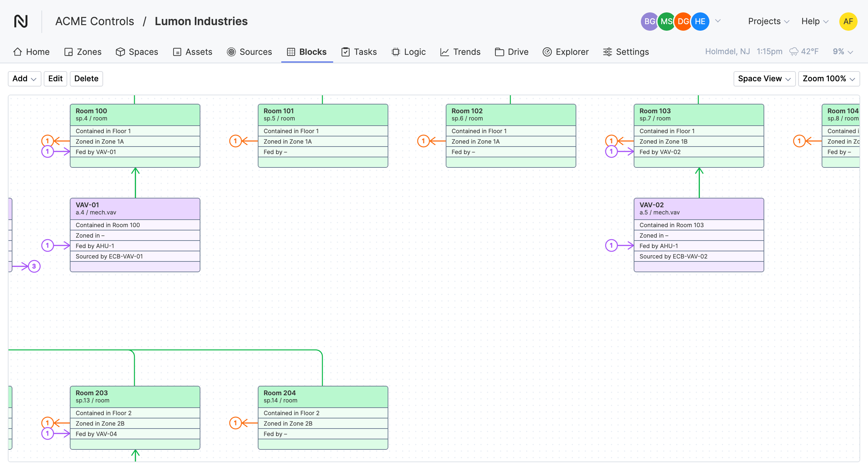
Task: Click the Edit button
Action: click(x=55, y=79)
